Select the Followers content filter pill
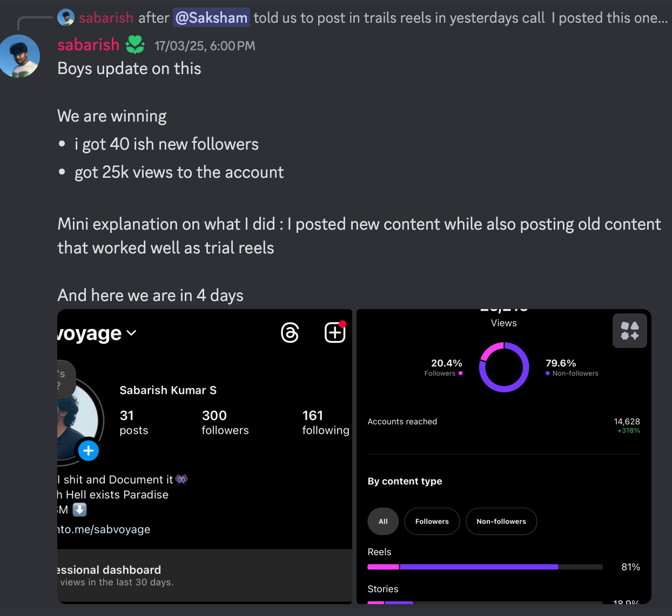The width and height of the screenshot is (672, 616). tap(432, 521)
